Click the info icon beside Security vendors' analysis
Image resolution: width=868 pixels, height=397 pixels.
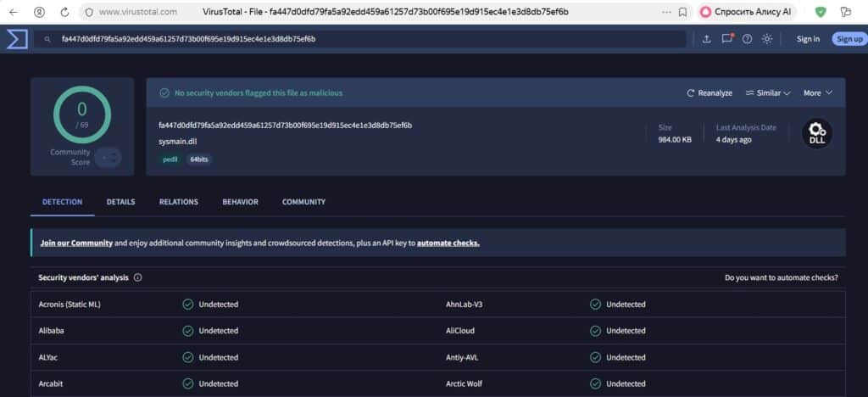[x=138, y=278]
